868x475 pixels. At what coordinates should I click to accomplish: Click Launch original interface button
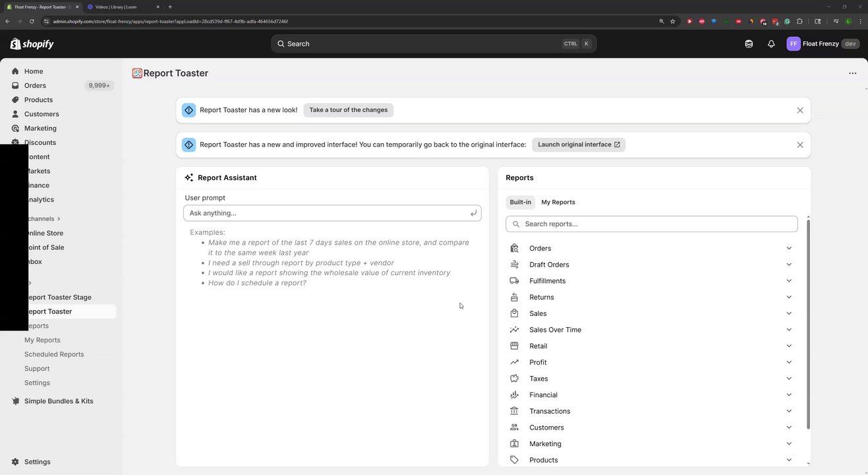(578, 144)
